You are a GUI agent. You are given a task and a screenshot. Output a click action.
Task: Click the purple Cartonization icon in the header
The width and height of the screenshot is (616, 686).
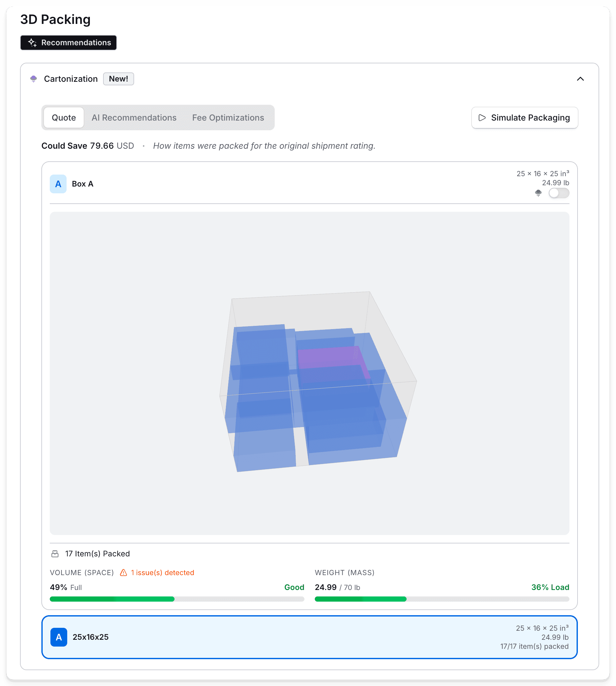(34, 79)
